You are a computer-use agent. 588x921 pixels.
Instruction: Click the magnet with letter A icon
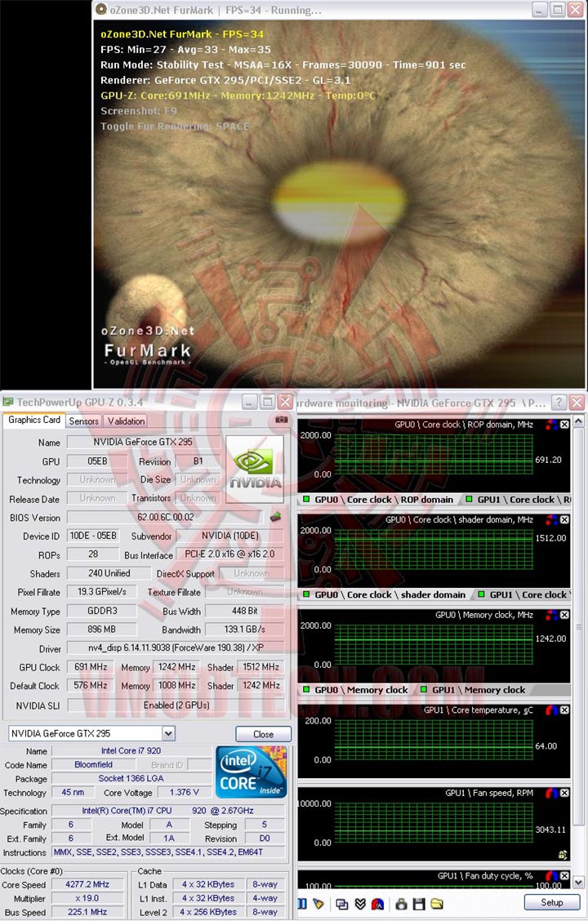[x=377, y=904]
